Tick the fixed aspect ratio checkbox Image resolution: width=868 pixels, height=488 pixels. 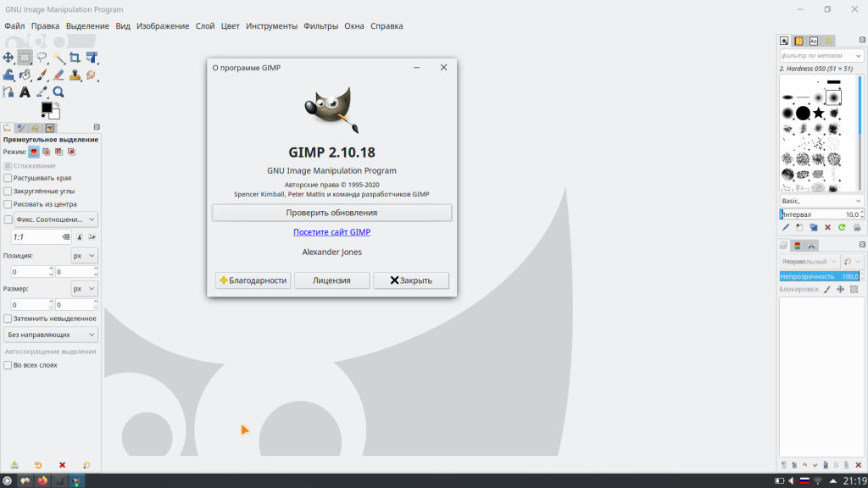pyautogui.click(x=8, y=219)
